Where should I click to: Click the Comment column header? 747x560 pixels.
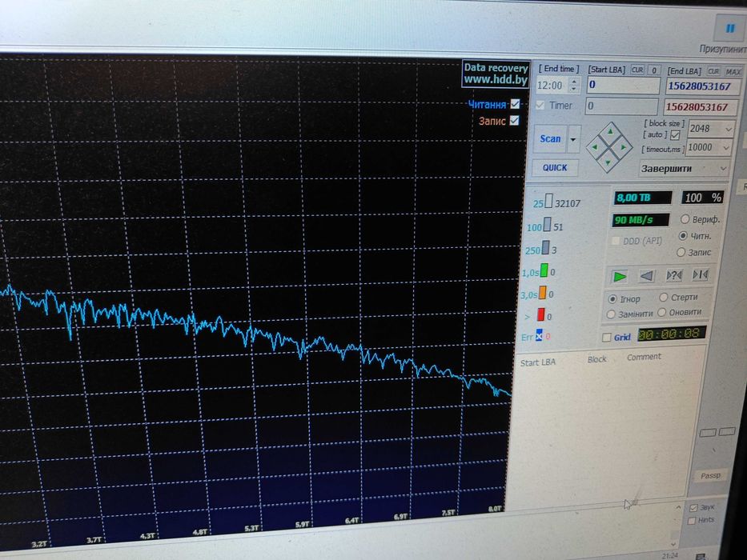644,357
